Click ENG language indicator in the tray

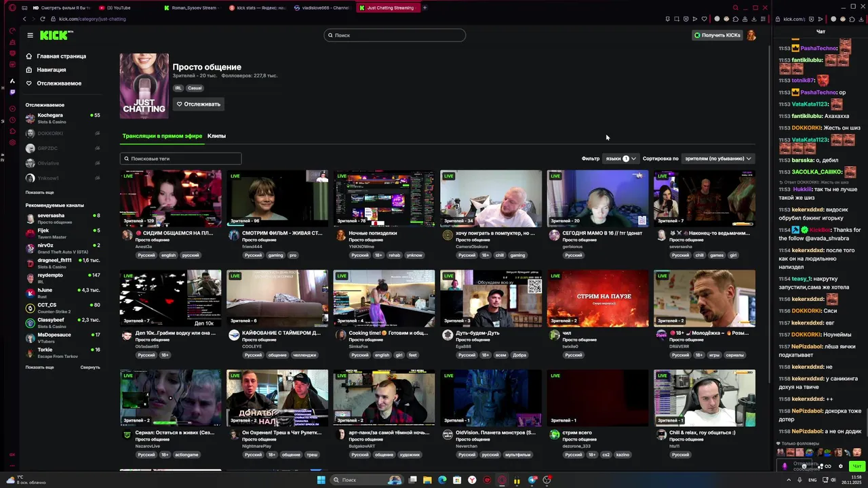click(812, 480)
